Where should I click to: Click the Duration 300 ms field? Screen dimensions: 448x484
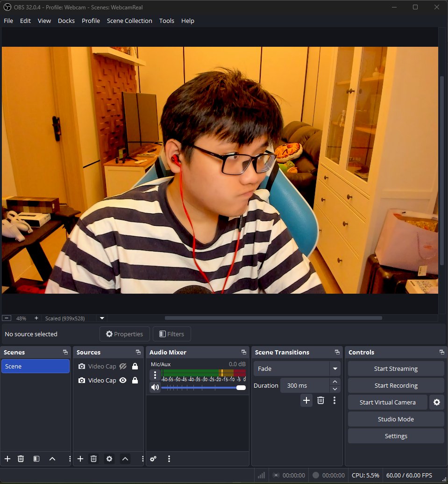click(305, 385)
